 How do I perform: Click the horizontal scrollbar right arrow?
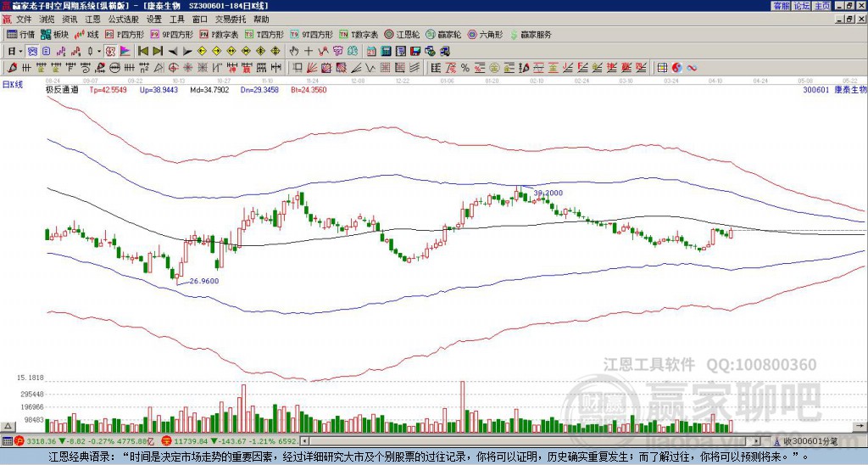(x=756, y=441)
